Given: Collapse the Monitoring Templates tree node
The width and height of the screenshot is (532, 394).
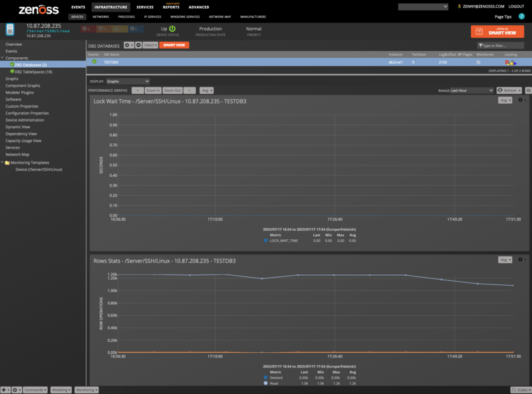Looking at the screenshot, I should pyautogui.click(x=3, y=162).
